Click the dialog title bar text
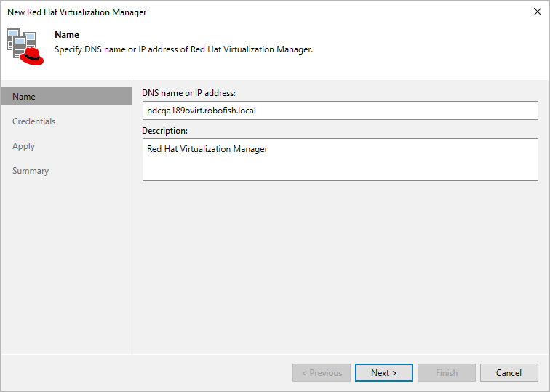Image resolution: width=550 pixels, height=392 pixels. (77, 12)
